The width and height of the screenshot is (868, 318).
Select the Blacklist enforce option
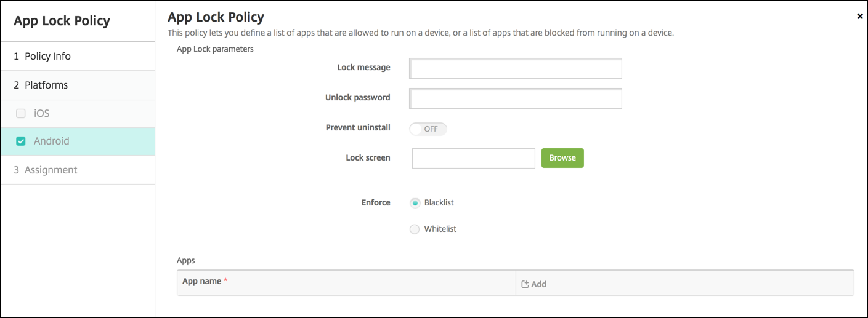pyautogui.click(x=415, y=202)
